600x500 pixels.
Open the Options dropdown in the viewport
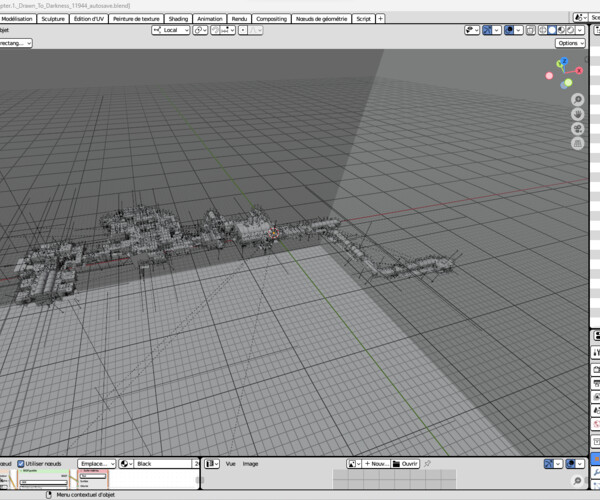coord(570,44)
